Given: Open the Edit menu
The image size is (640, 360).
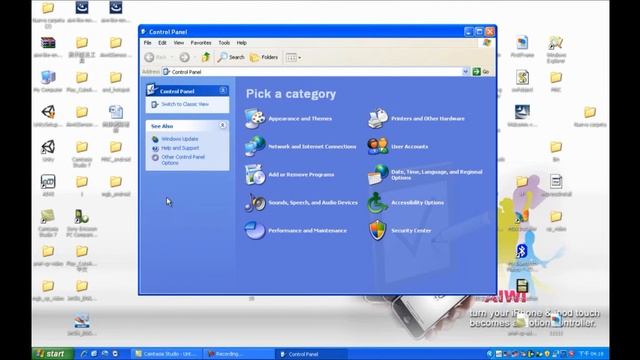Looking at the screenshot, I should point(162,42).
